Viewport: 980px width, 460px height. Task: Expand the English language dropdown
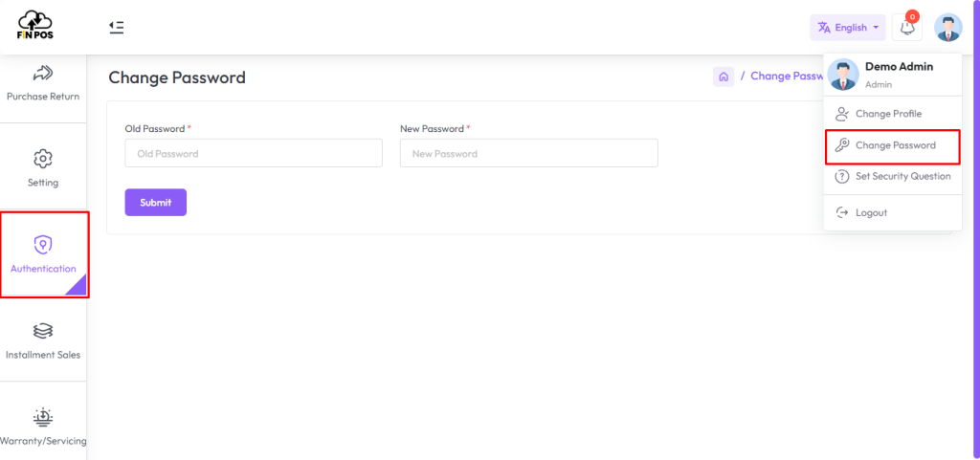(x=848, y=28)
